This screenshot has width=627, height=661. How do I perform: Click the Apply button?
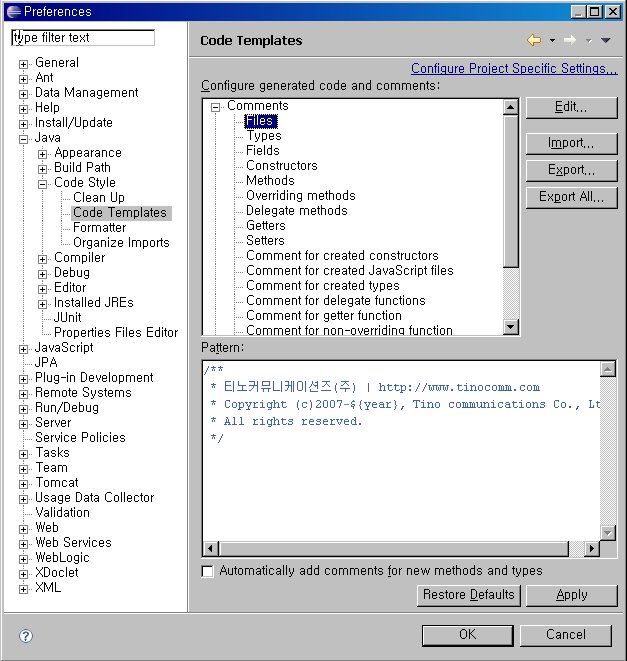coord(572,595)
